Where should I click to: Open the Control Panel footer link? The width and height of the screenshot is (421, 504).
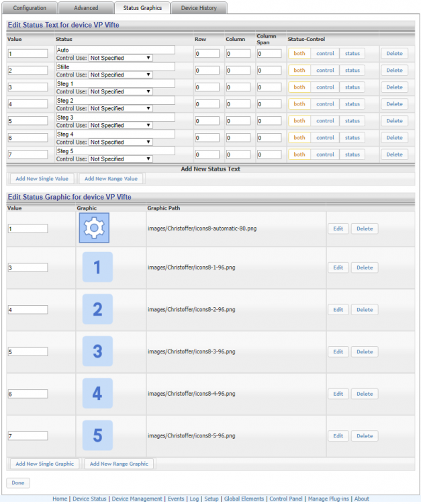[x=287, y=499]
